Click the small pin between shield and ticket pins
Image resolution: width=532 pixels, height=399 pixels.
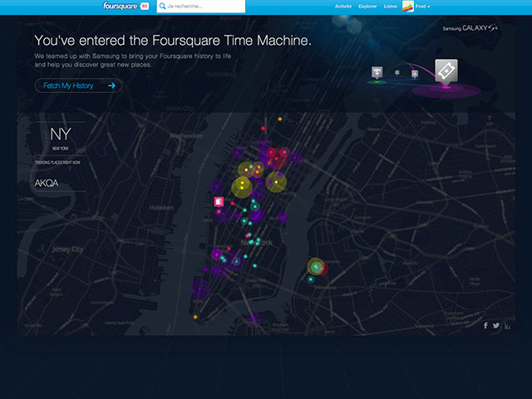415,74
